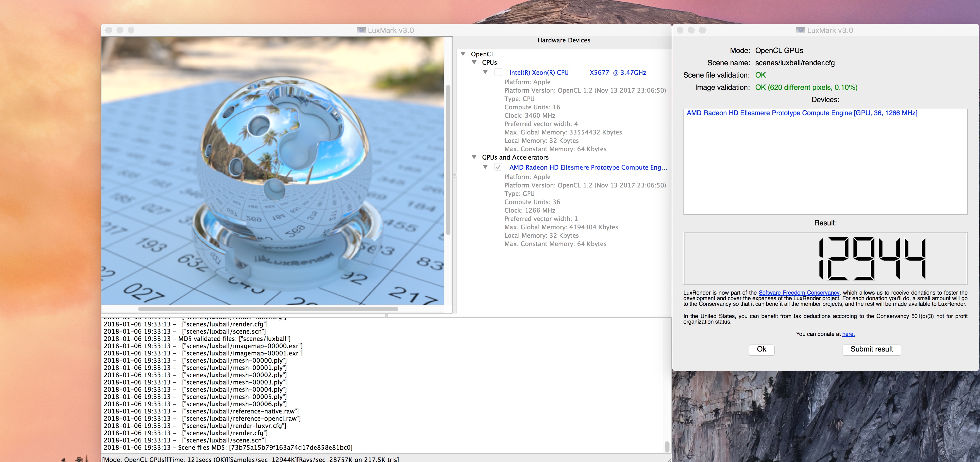Click the 12944 result display

tap(825, 259)
